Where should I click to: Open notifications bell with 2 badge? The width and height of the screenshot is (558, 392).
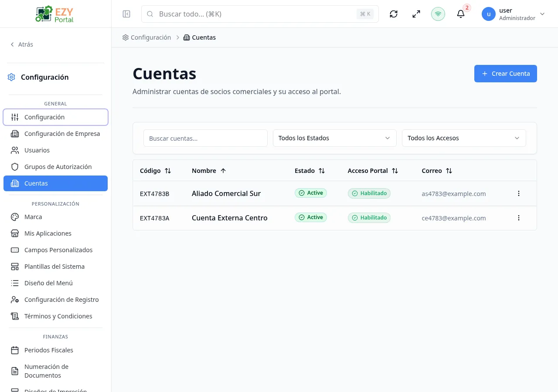click(461, 14)
